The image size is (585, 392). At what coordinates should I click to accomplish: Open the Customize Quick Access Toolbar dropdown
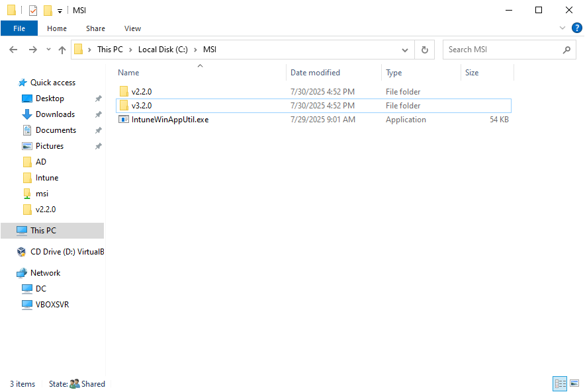[x=60, y=11]
